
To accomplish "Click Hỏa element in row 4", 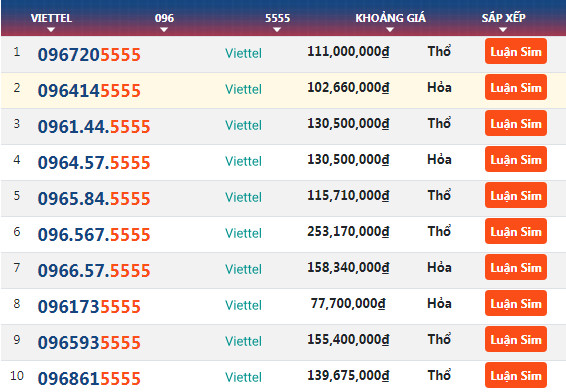I will (x=439, y=159).
